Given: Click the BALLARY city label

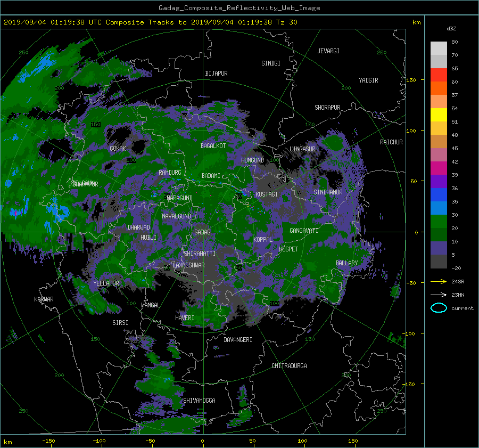Looking at the screenshot, I should coord(346,263).
